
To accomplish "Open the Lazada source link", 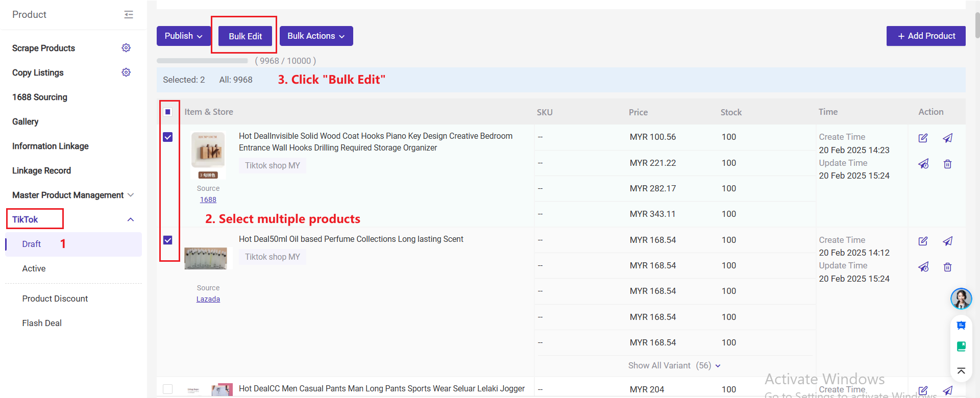I will click(x=208, y=299).
